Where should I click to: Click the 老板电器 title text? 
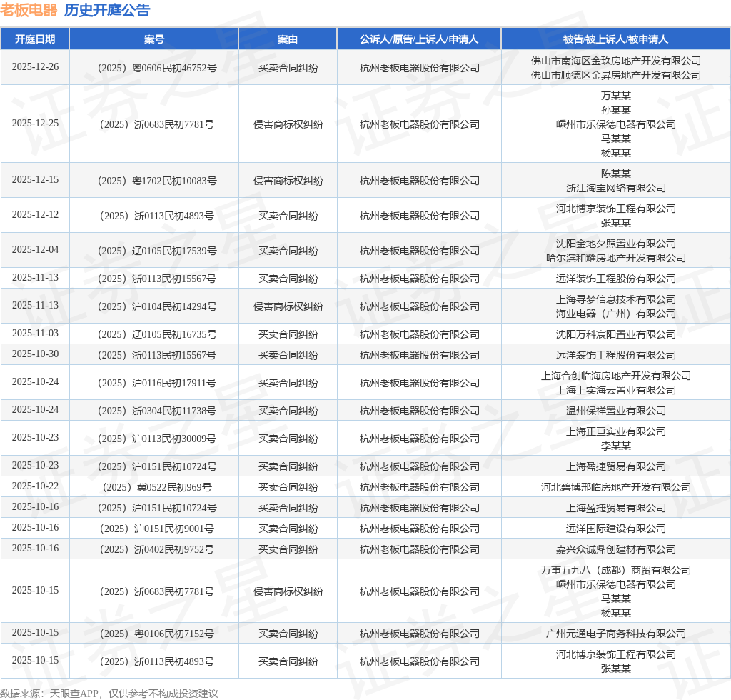tap(29, 10)
